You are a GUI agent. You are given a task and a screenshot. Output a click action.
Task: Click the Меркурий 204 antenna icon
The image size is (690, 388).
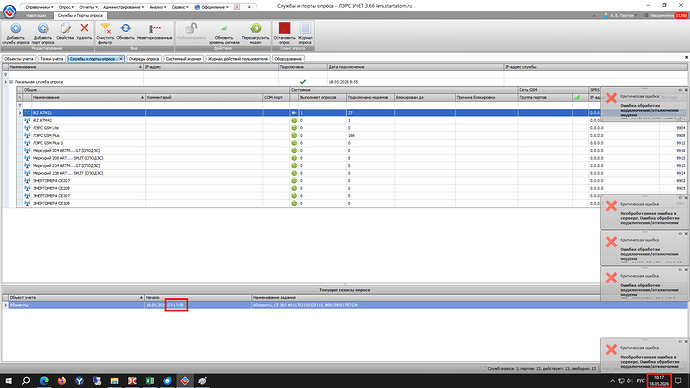point(27,150)
